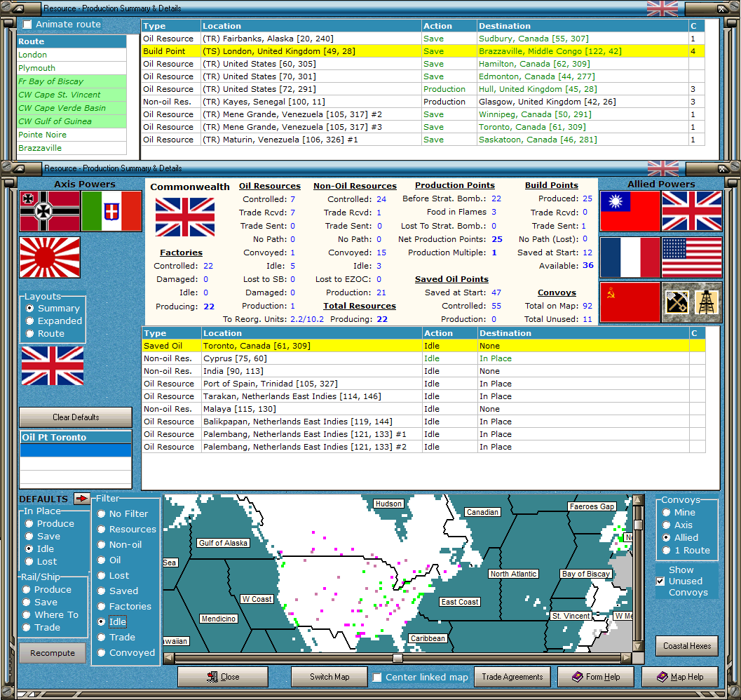Enable the Animate route checkbox

point(27,24)
